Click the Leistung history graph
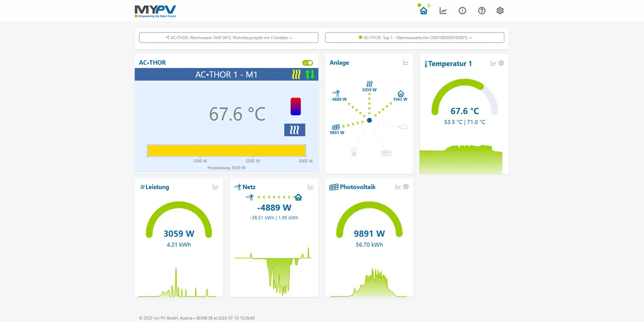This screenshot has width=644, height=322. point(178,283)
